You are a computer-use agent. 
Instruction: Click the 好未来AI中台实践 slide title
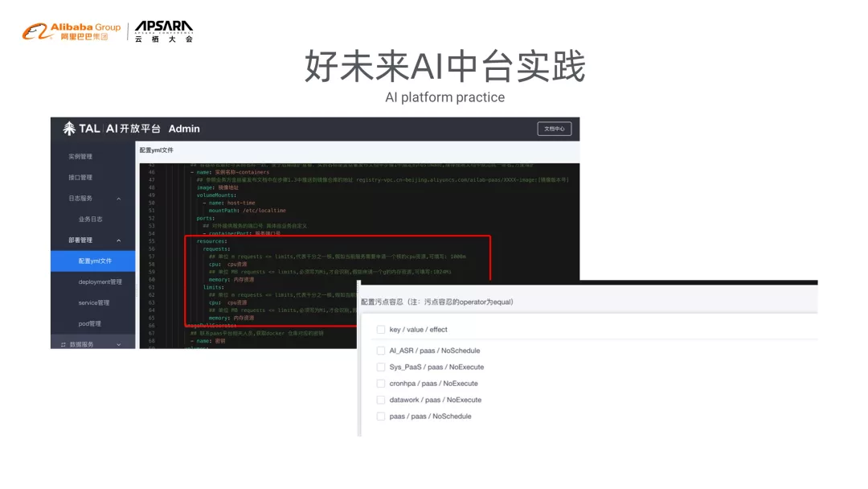coord(445,67)
